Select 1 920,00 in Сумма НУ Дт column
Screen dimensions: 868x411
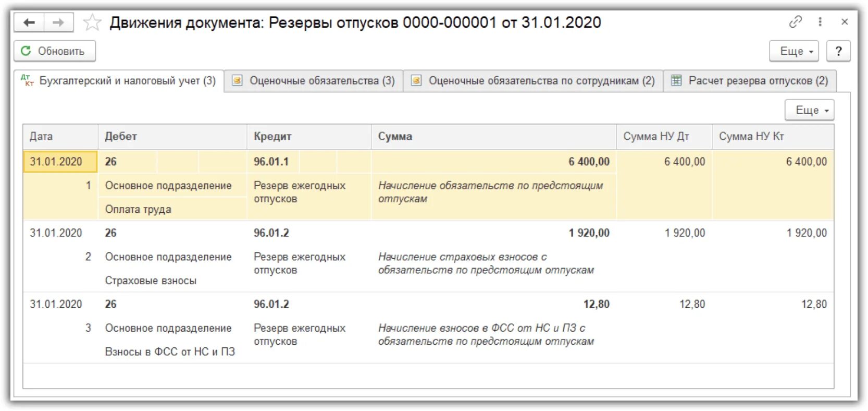665,233
